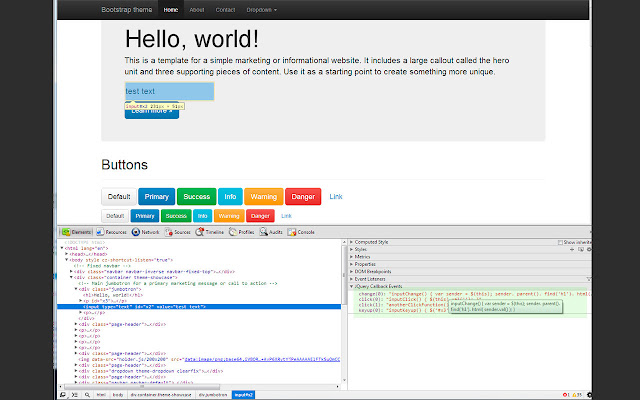Screen dimensions: 640x400
Task: Expand the Event Listeners section
Action: click(367, 279)
